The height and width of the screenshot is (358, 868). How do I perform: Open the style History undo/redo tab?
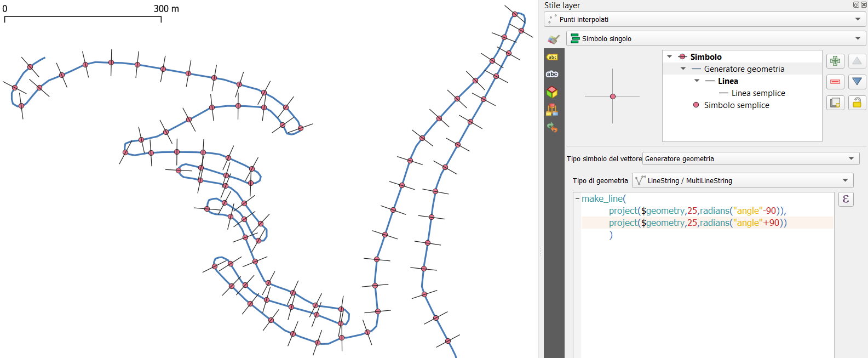coord(552,128)
